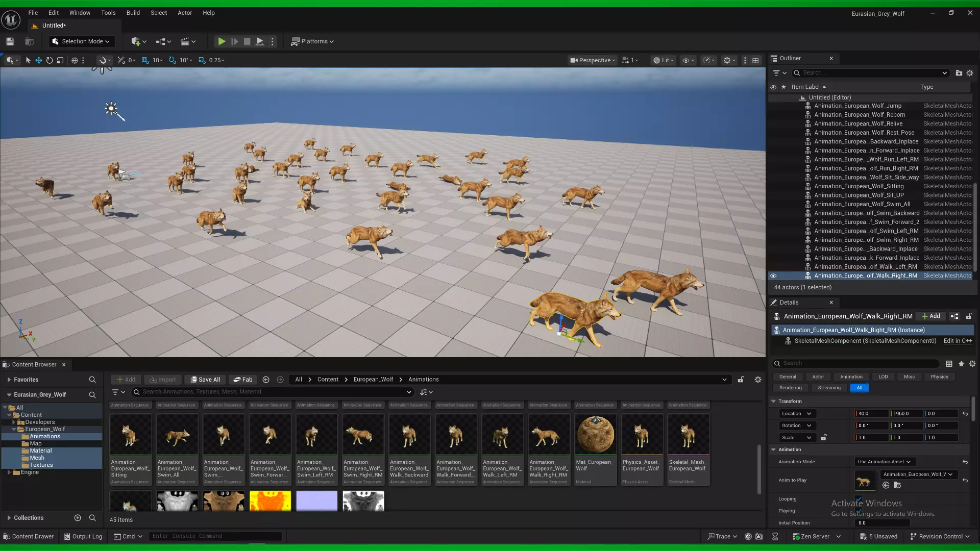The width and height of the screenshot is (980, 551).
Task: Expand the Engine folder in tree
Action: (x=9, y=472)
